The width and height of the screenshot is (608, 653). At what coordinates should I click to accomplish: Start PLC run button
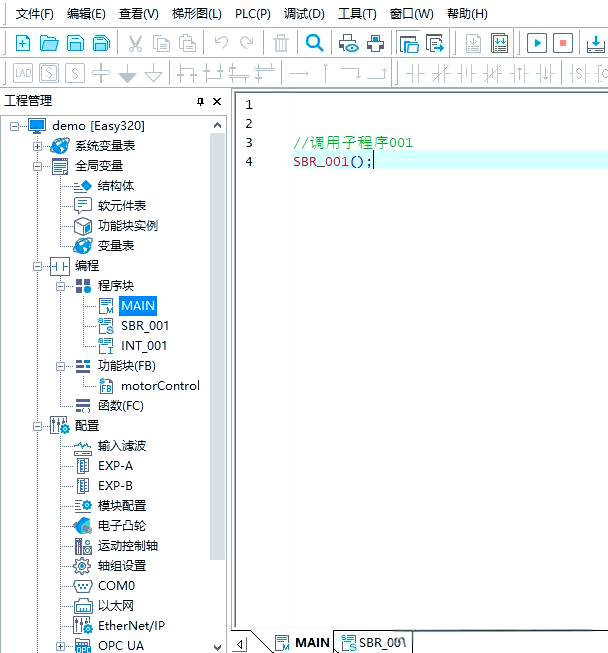[x=537, y=43]
